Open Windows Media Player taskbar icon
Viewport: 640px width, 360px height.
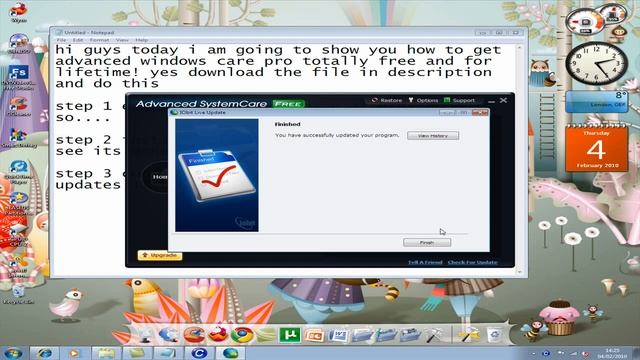tap(74, 353)
